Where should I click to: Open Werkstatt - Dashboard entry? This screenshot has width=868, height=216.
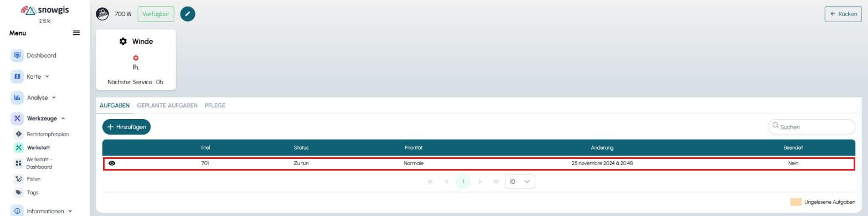pyautogui.click(x=39, y=163)
